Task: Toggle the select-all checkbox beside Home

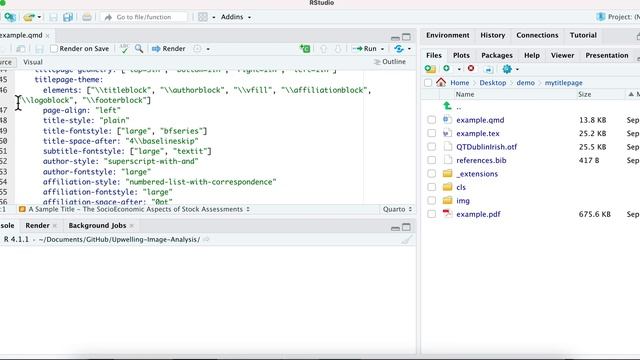Action: coord(428,83)
